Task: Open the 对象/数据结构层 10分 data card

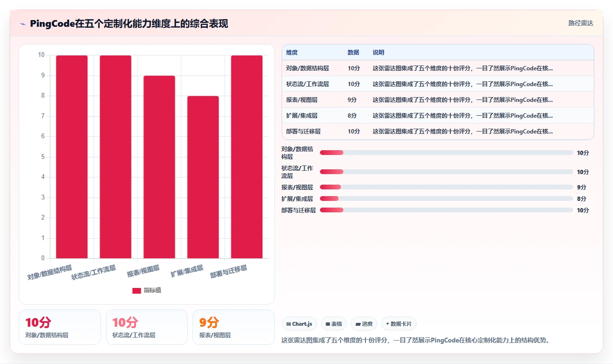Action: [x=60, y=327]
